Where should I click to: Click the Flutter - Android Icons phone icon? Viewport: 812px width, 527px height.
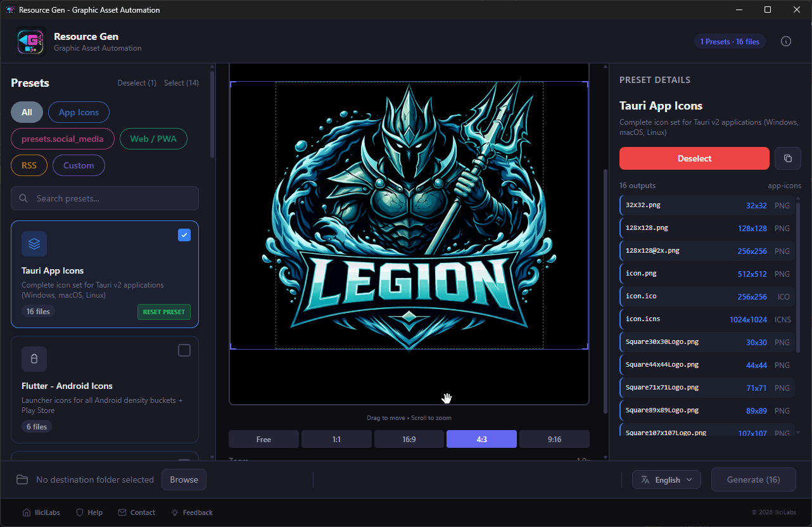point(34,359)
